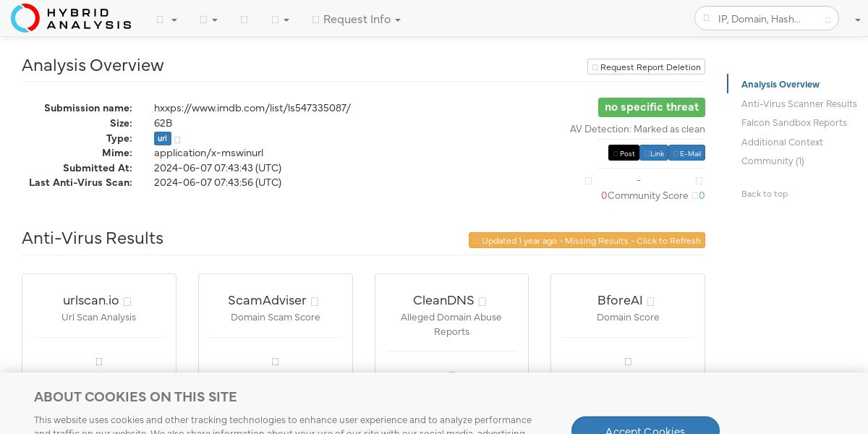The height and width of the screenshot is (434, 868).
Task: Share the report via the Post button
Action: point(624,153)
